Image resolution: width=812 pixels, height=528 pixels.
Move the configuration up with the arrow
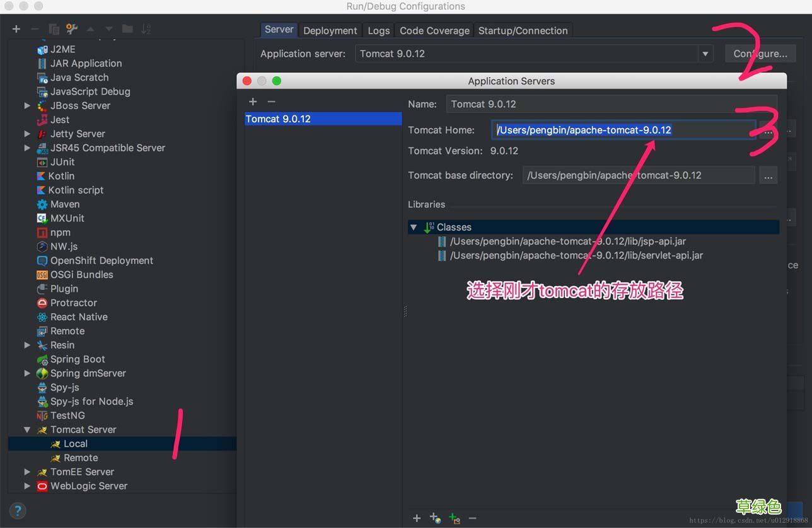[90, 29]
